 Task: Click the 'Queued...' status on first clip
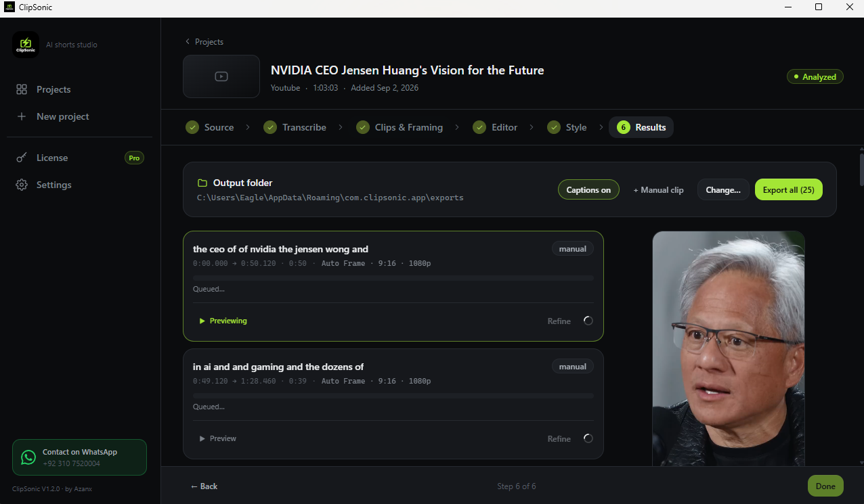(209, 289)
